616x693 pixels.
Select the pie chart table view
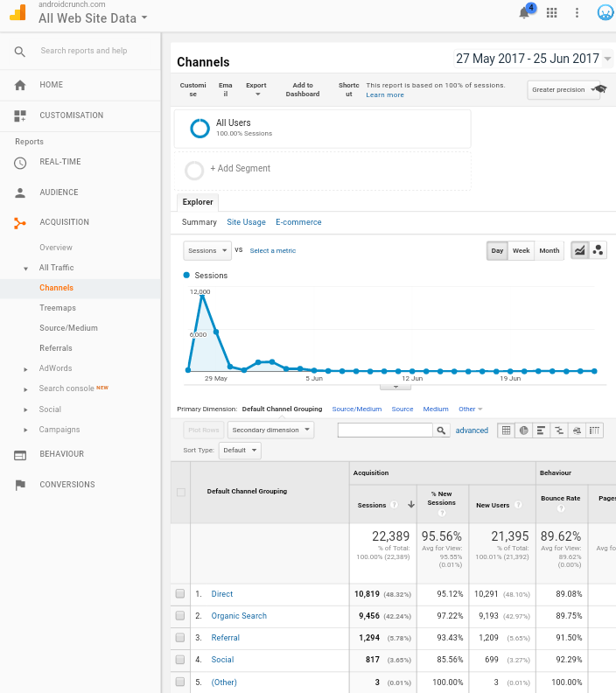click(x=523, y=430)
